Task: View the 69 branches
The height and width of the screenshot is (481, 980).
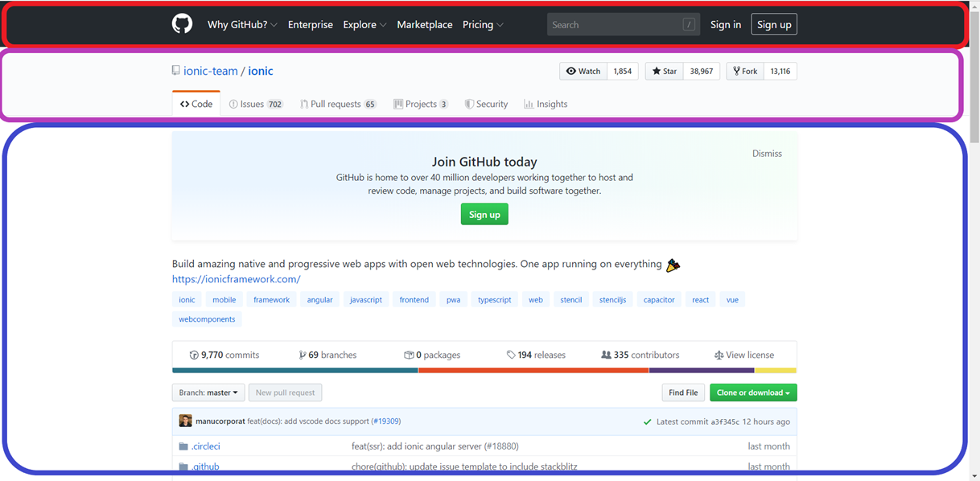Action: (x=327, y=355)
